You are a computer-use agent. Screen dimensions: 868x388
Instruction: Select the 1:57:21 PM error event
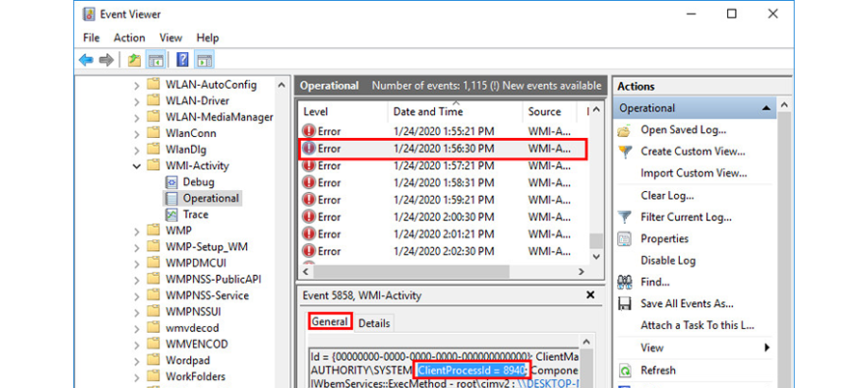click(443, 165)
